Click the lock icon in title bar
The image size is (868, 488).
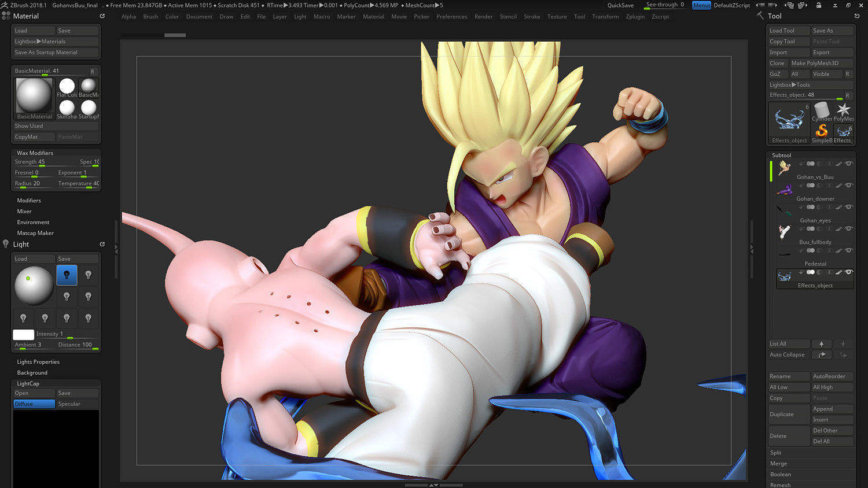(x=818, y=5)
